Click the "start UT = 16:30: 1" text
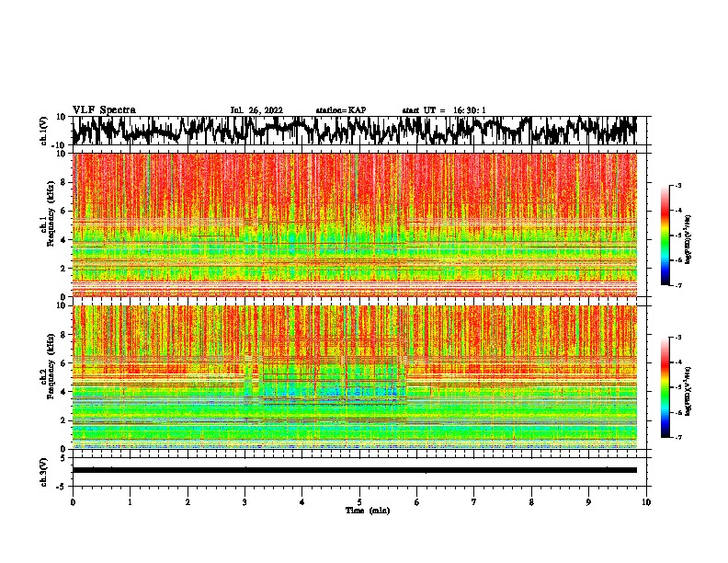728x563 pixels. (444, 110)
